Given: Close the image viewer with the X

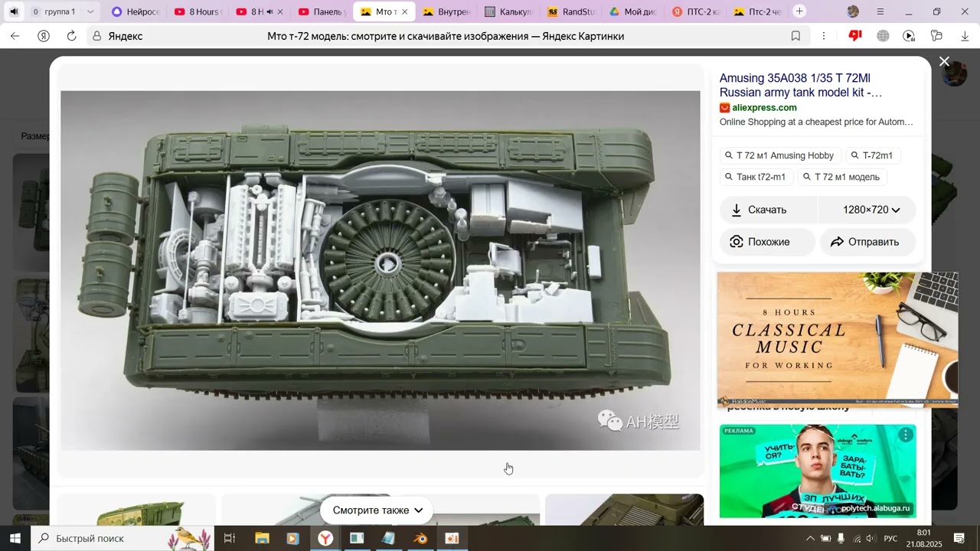Looking at the screenshot, I should click(x=944, y=61).
